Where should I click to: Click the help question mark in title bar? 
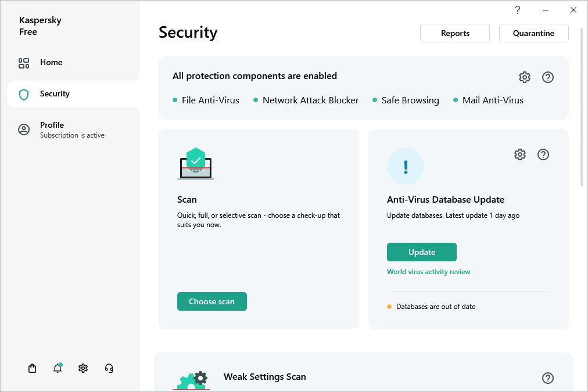[518, 10]
